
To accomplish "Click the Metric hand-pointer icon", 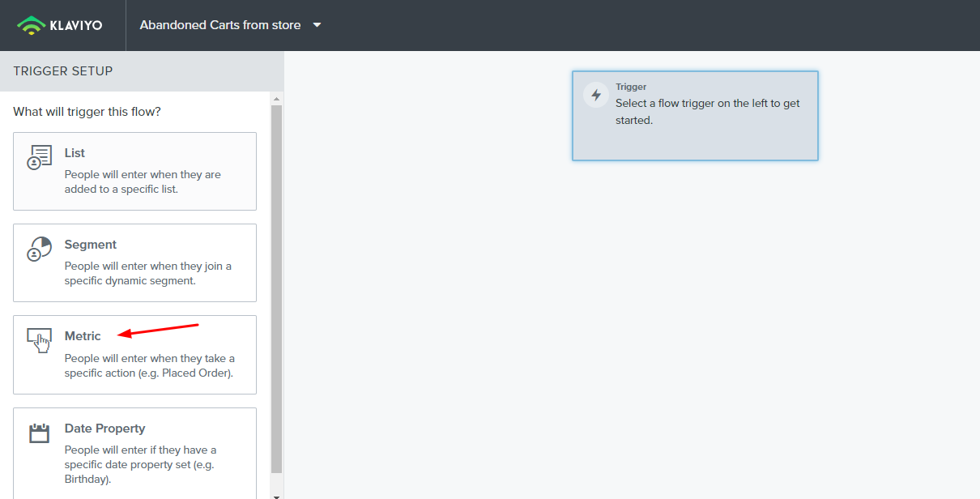I will (39, 341).
